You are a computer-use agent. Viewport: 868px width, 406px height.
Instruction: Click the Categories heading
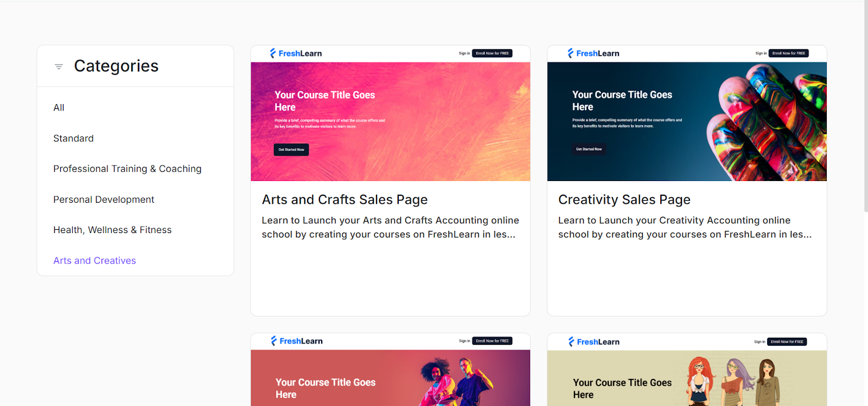[x=116, y=66]
